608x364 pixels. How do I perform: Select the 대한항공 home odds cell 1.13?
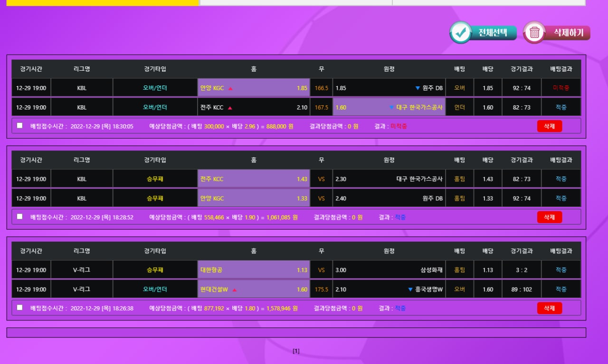[x=254, y=270]
